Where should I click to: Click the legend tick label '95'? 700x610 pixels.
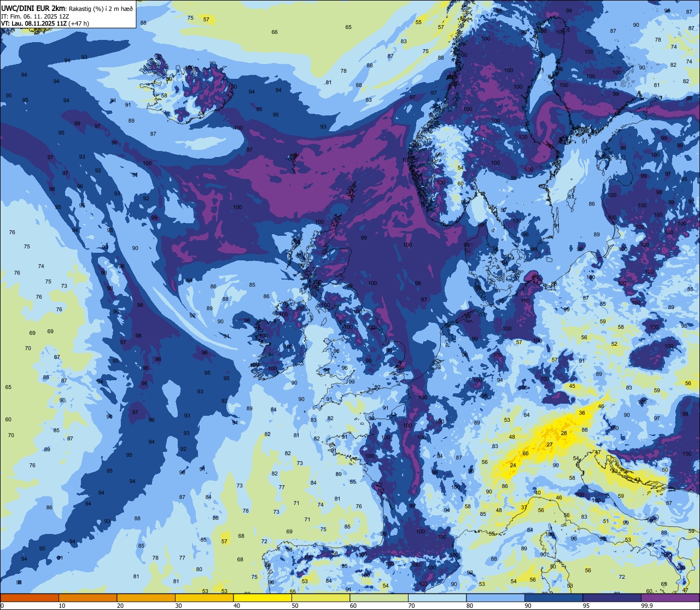586,606
